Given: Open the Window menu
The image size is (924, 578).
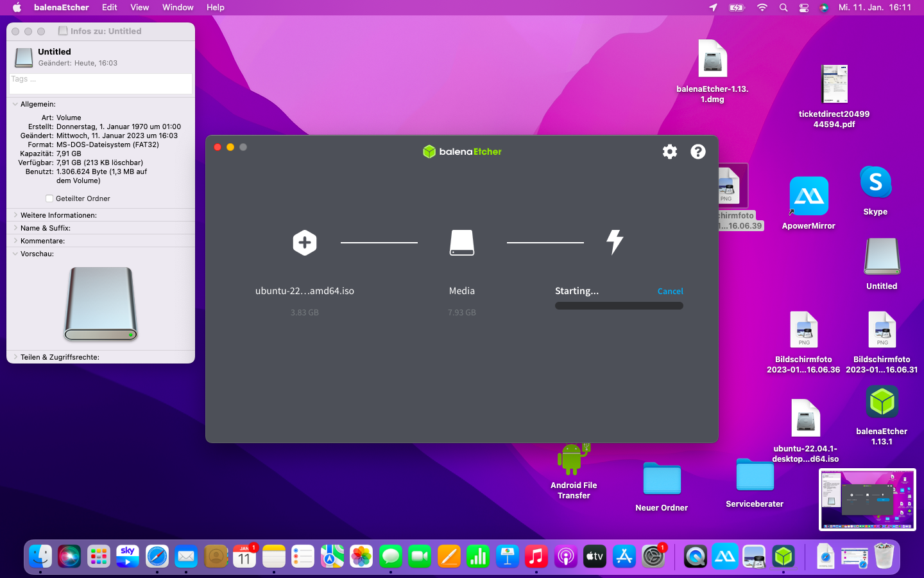Looking at the screenshot, I should (x=178, y=8).
